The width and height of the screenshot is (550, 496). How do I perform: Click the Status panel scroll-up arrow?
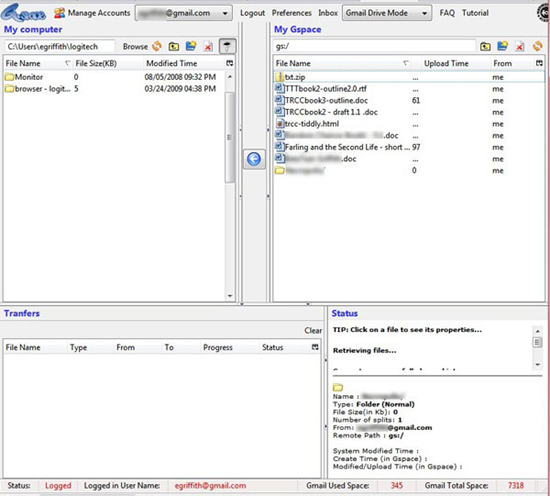pos(537,331)
